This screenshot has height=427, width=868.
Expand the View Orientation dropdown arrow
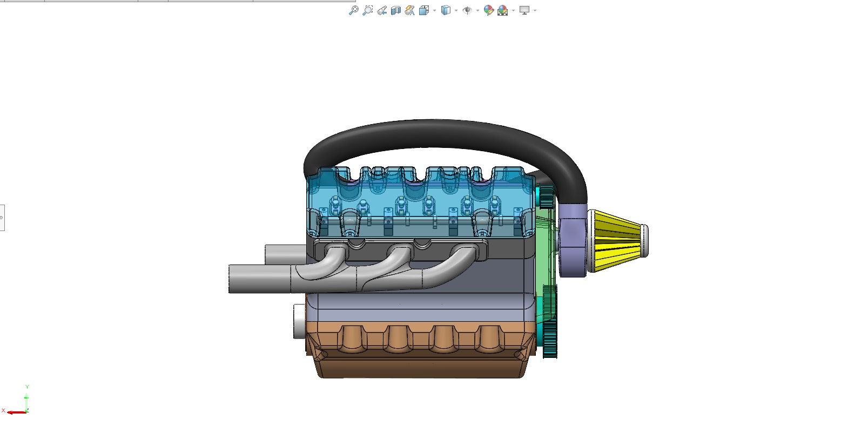coord(434,11)
